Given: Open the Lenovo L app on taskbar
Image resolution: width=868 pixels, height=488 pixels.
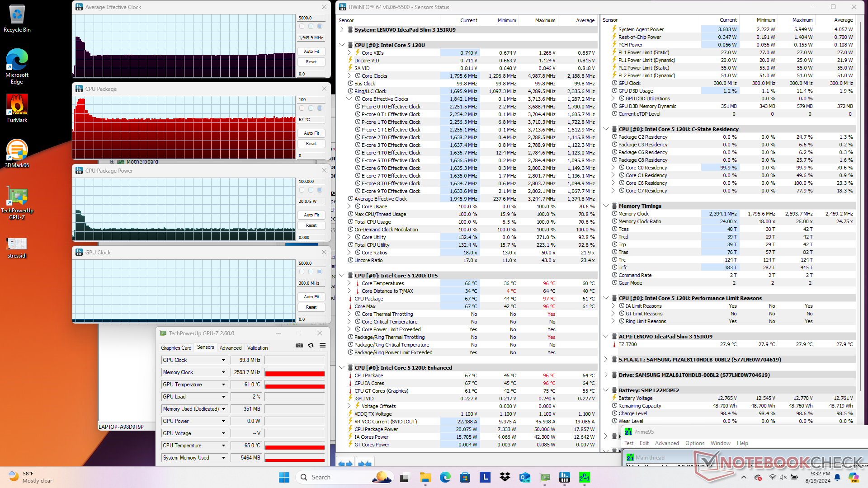Looking at the screenshot, I should coord(485,477).
